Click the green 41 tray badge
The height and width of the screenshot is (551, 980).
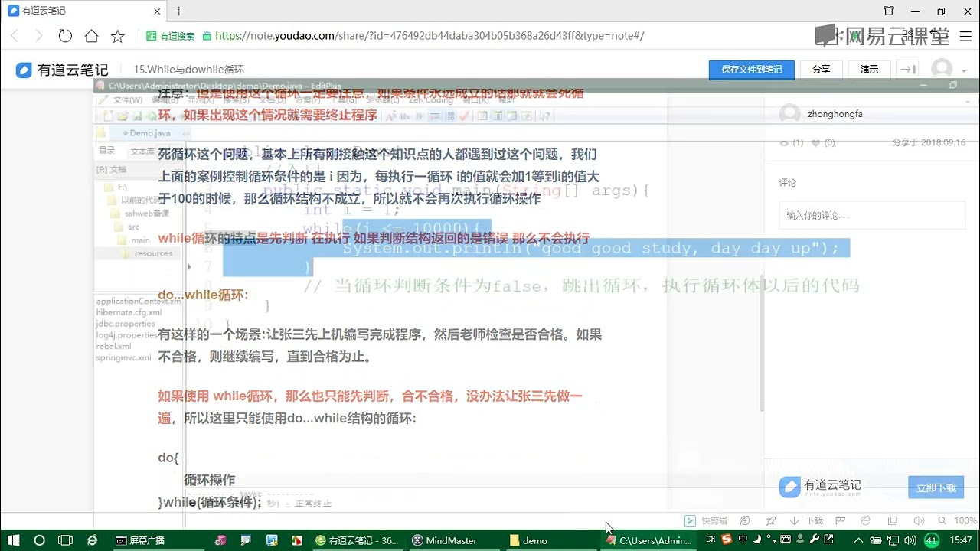pyautogui.click(x=932, y=540)
